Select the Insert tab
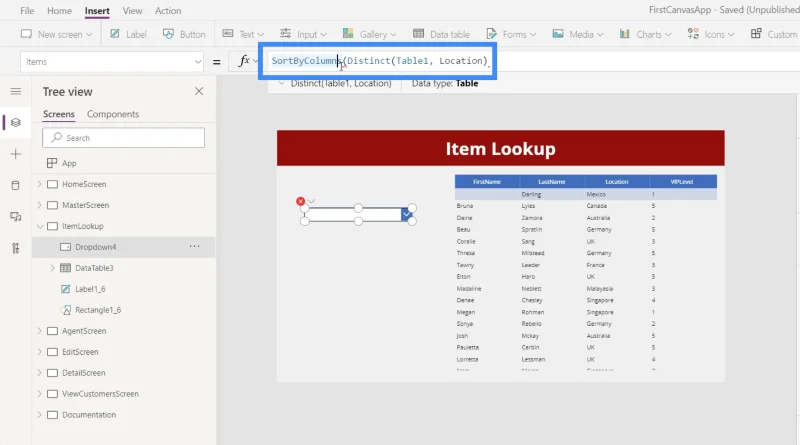 (97, 11)
